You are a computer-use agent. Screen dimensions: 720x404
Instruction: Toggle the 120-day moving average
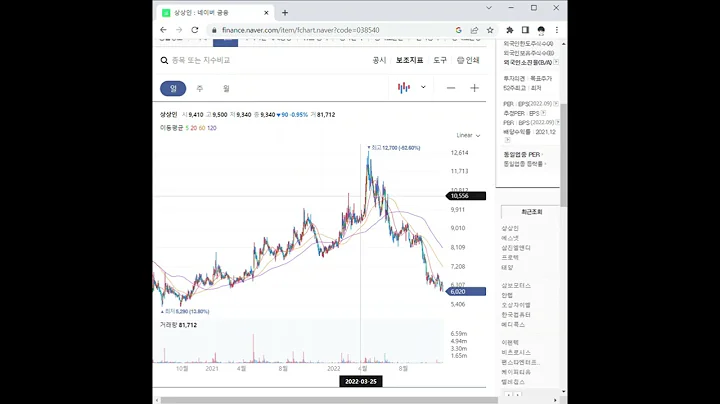pos(212,128)
